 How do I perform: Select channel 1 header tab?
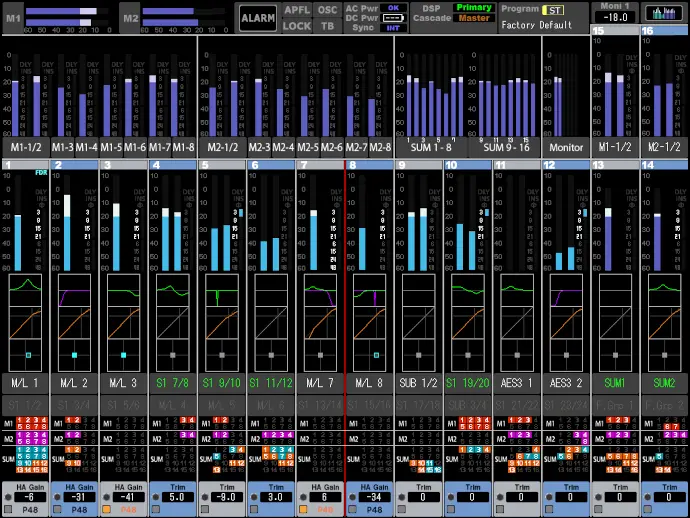pos(26,165)
